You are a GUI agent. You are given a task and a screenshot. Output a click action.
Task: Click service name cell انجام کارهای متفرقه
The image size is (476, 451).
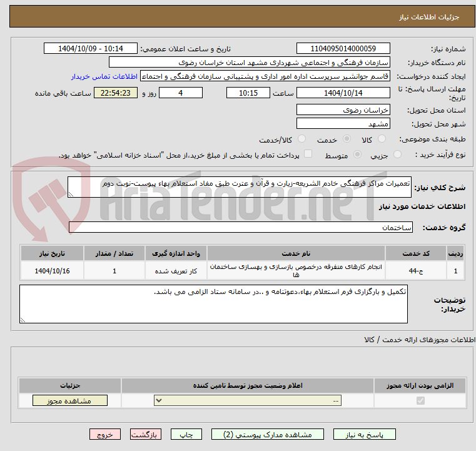click(296, 270)
